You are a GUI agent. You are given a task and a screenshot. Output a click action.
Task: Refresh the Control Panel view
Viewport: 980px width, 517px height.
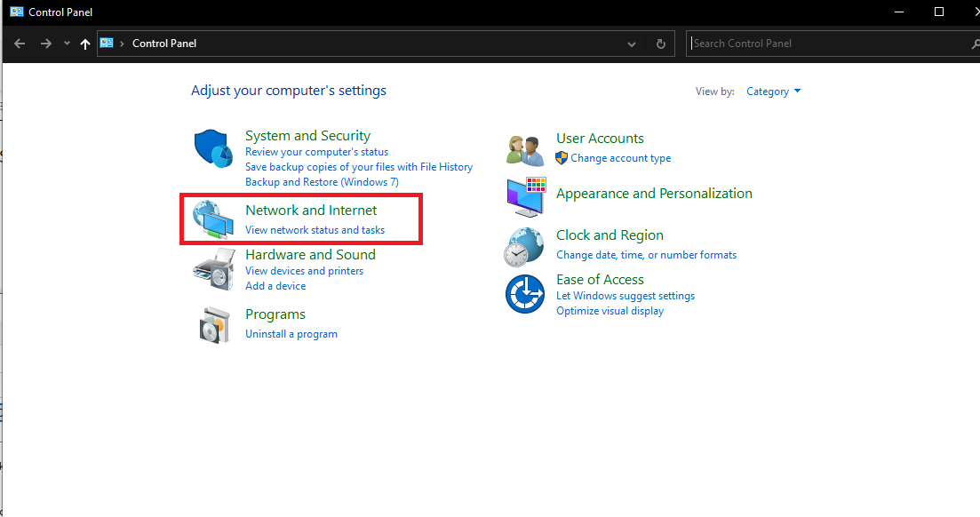[661, 44]
